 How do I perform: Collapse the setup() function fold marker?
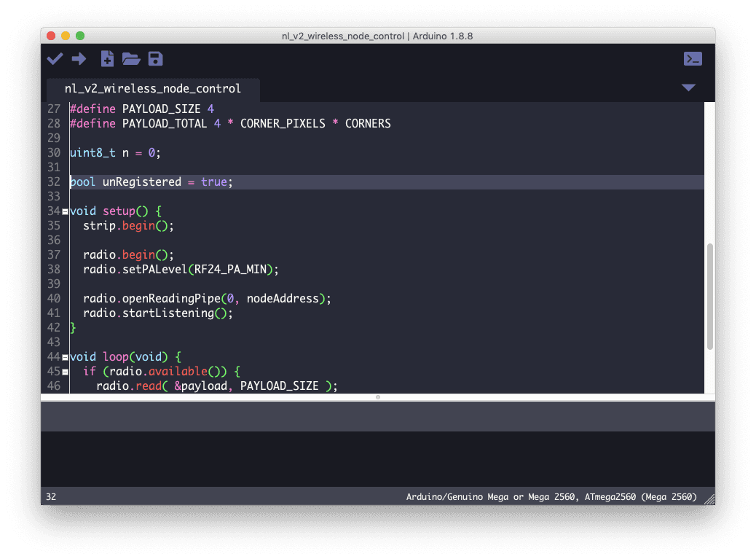[65, 212]
